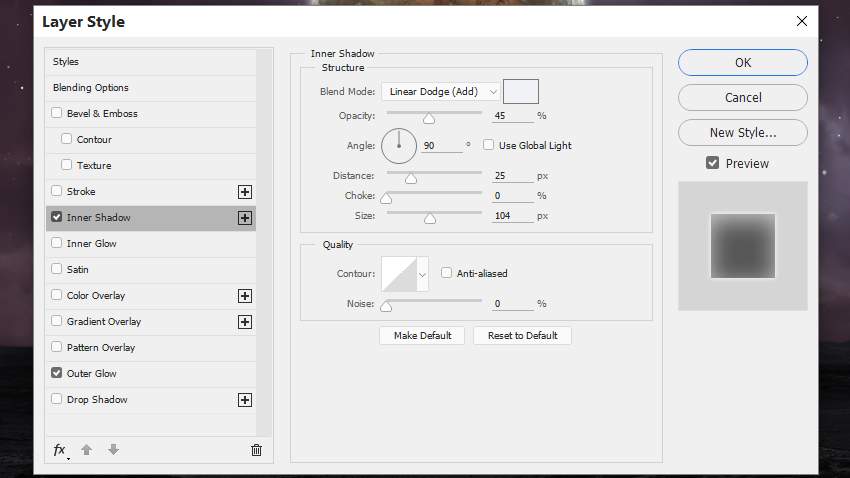Add another Drop Shadow with plus icon
Screen dimensions: 850x478
pyautogui.click(x=245, y=400)
